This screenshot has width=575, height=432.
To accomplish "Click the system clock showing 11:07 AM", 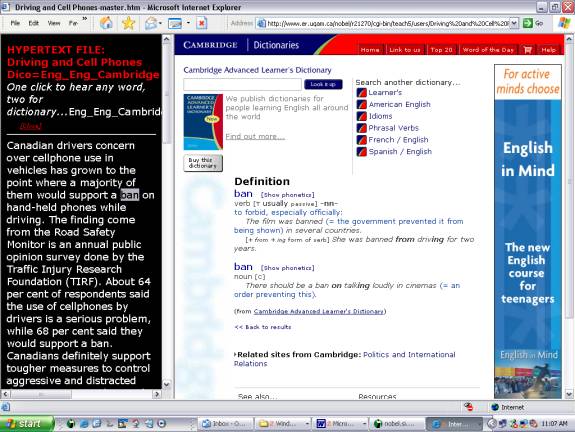I will pos(554,424).
